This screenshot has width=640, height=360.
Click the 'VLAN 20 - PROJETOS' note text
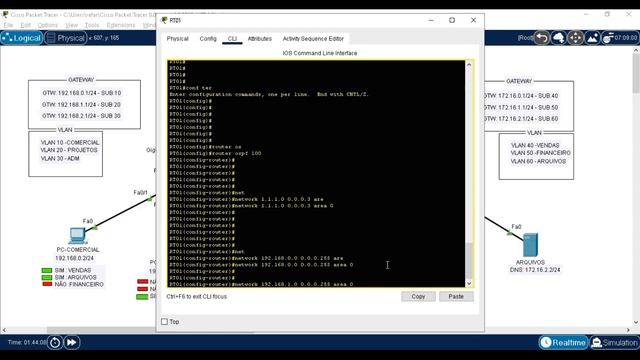pos(69,150)
